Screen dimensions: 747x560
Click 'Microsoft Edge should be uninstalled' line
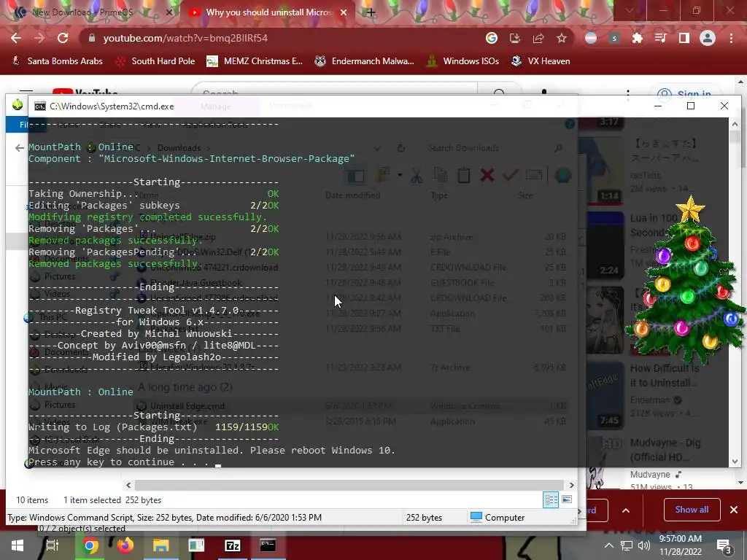(x=212, y=450)
